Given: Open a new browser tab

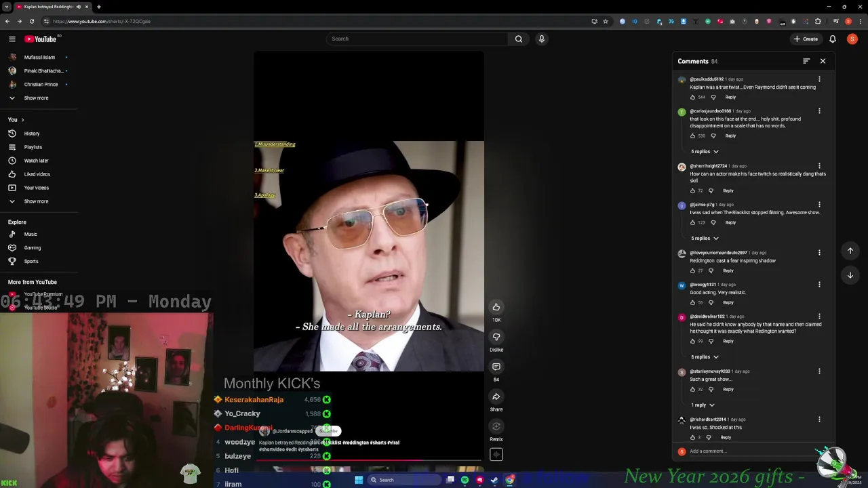Looking at the screenshot, I should pyautogui.click(x=99, y=7).
